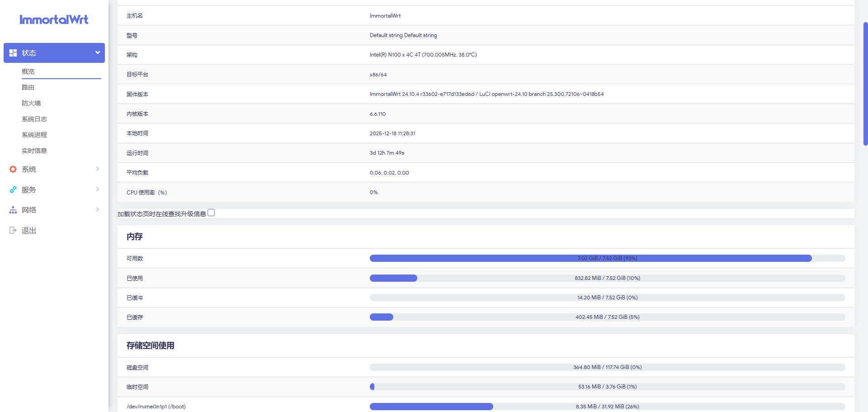Click the 退出 logout icon
868x412 pixels.
click(13, 230)
